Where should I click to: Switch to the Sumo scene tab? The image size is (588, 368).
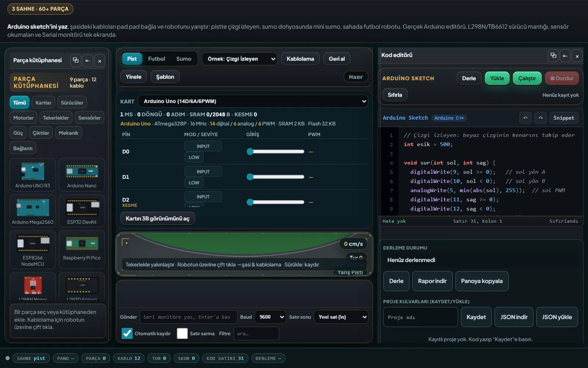pos(184,59)
